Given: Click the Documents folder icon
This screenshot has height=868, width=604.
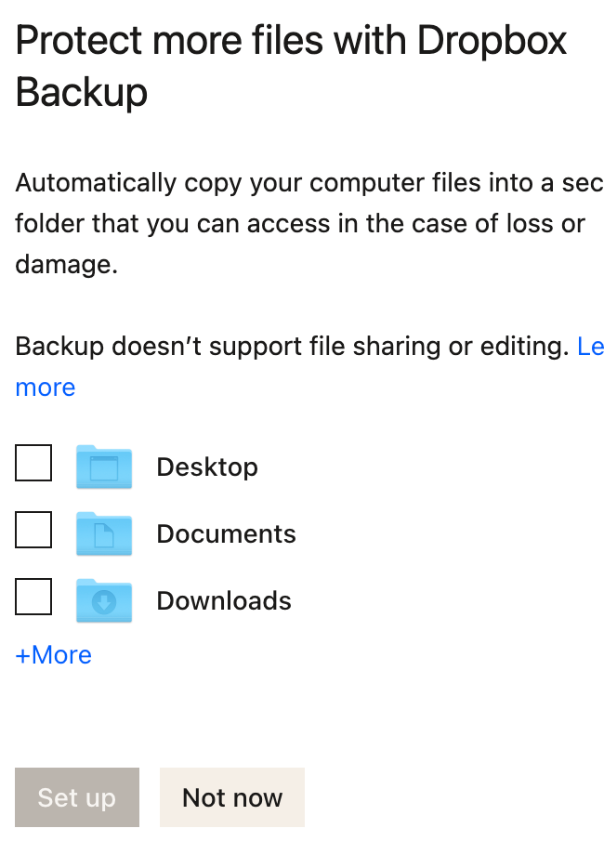Looking at the screenshot, I should coord(104,533).
